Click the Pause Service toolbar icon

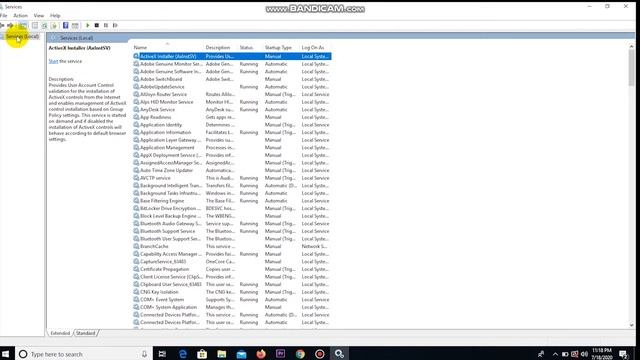click(x=106, y=25)
